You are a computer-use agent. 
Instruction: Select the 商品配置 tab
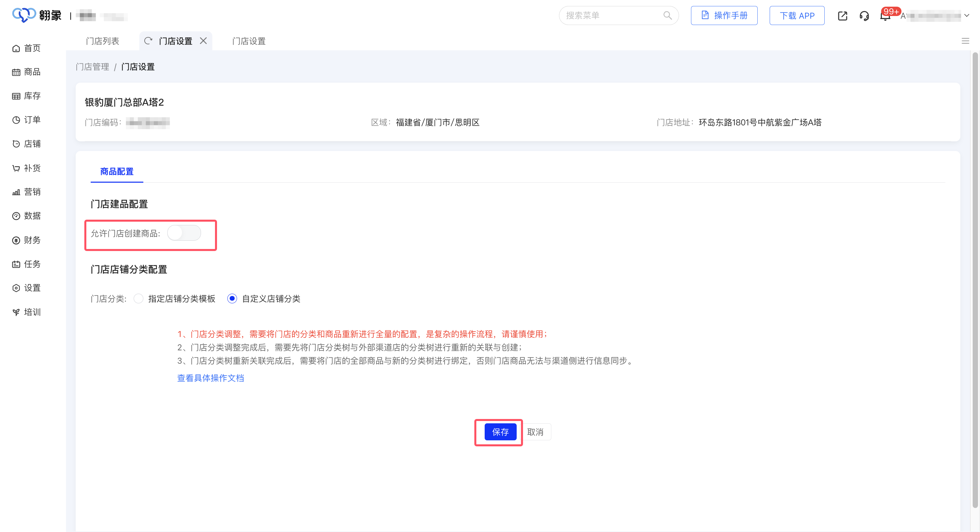(117, 172)
